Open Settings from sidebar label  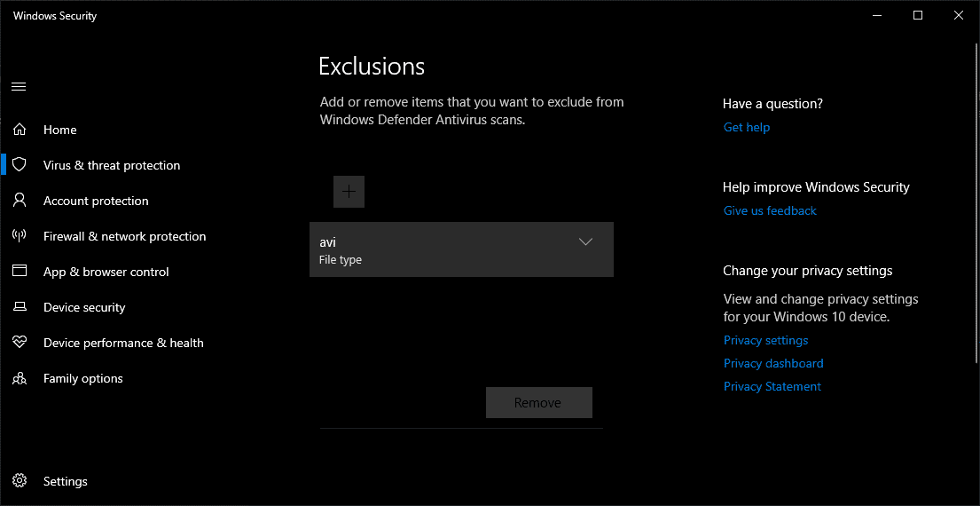(66, 482)
